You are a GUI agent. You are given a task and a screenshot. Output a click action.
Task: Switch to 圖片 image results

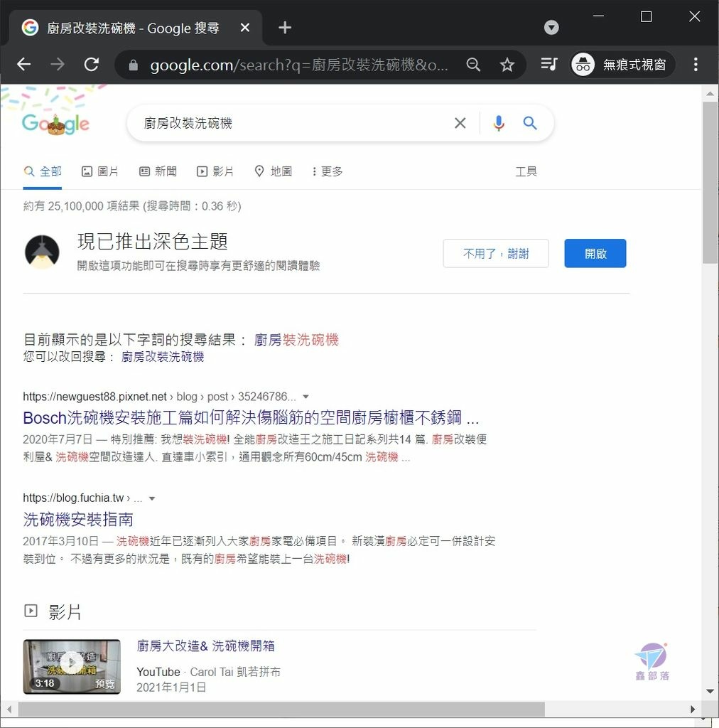tap(99, 171)
